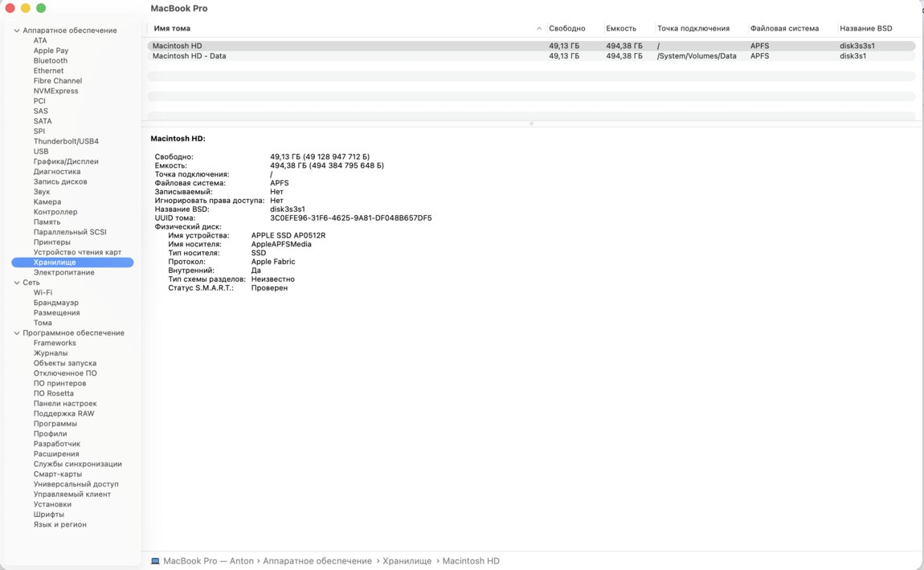Open Bluetooth in the hardware list
924x570 pixels.
tap(51, 61)
